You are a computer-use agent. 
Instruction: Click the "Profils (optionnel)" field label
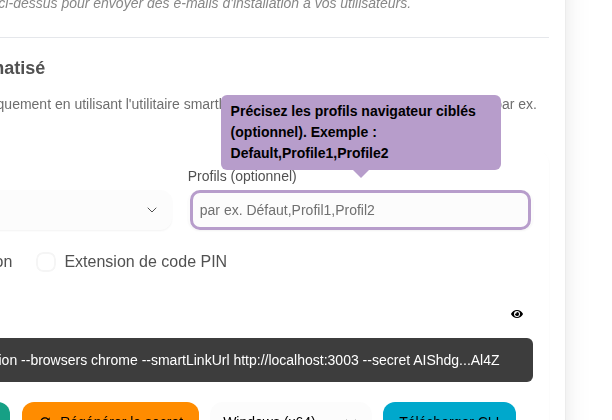[242, 176]
